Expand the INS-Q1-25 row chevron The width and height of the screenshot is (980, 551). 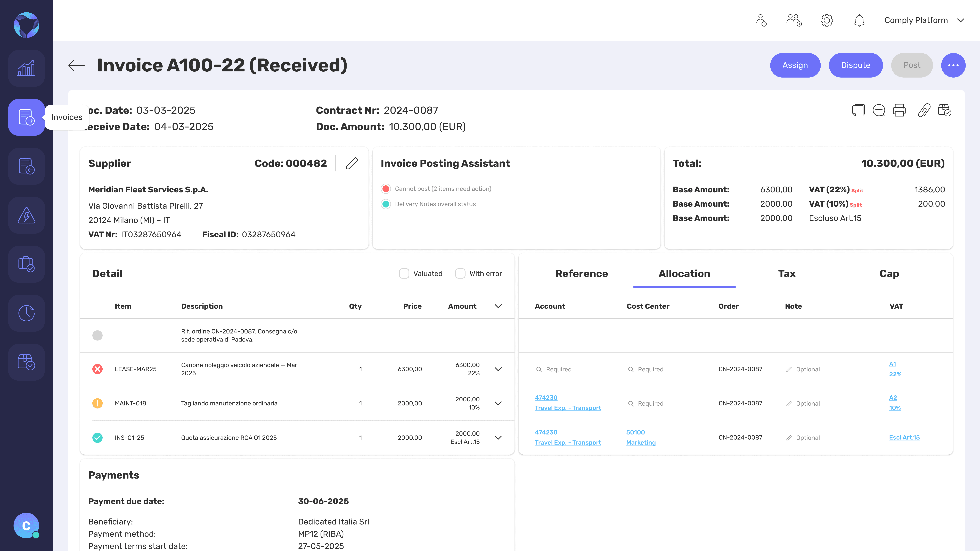(x=498, y=438)
